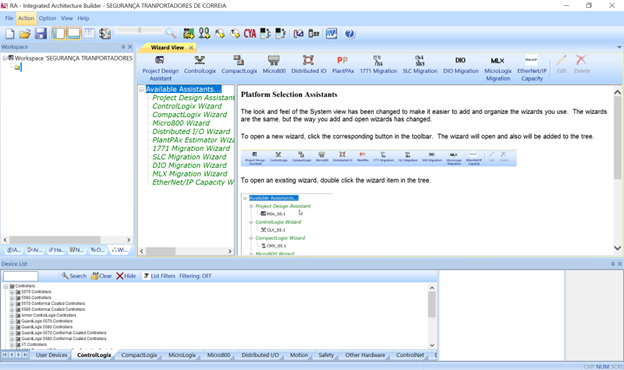Collapse the Controllers node in Device List
Screen dimensions: 624x370
point(6,286)
